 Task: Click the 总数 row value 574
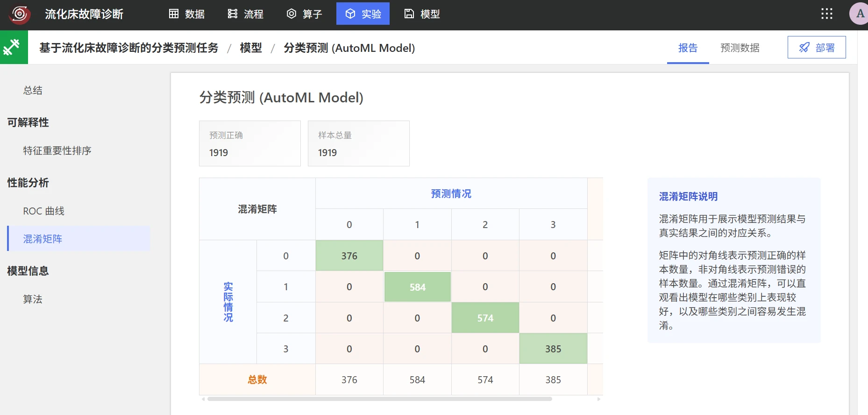[485, 379]
